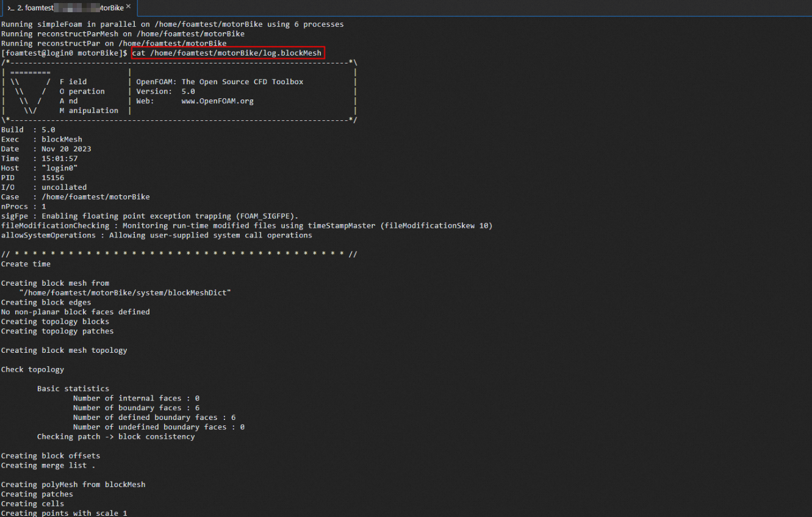The image size is (812, 517).
Task: Click 'Number of boundary faces : 6' line
Action: (x=137, y=408)
